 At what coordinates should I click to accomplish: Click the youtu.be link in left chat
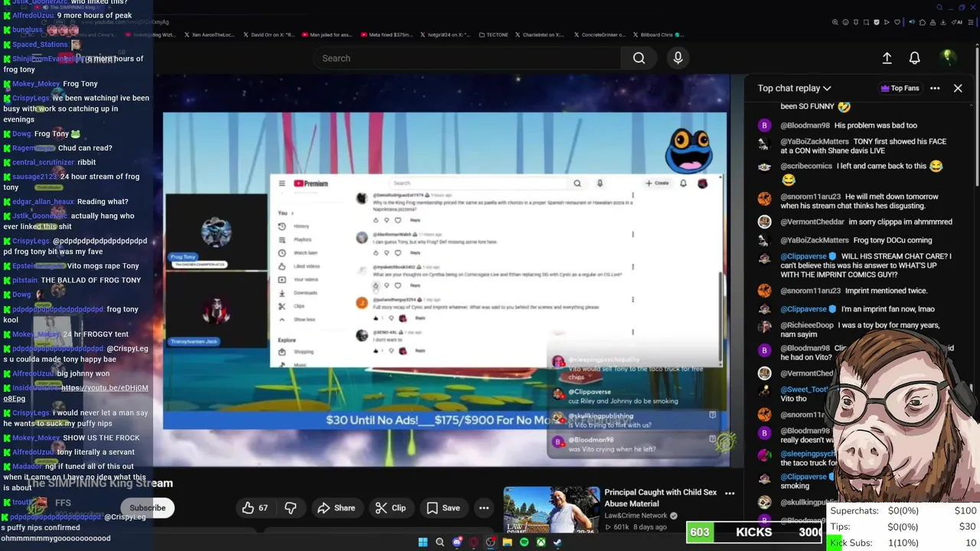[x=76, y=393]
